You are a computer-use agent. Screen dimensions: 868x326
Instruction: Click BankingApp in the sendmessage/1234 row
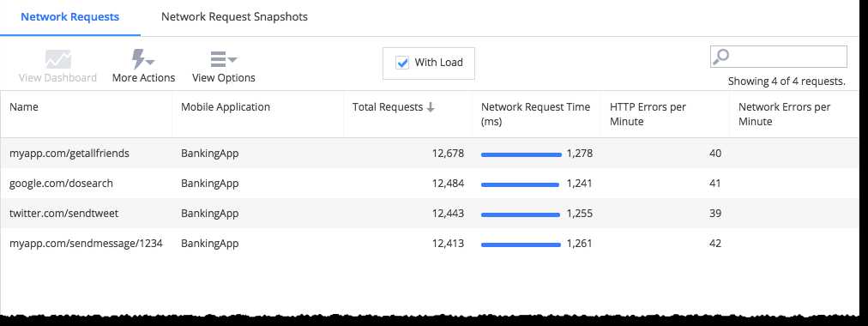point(210,243)
